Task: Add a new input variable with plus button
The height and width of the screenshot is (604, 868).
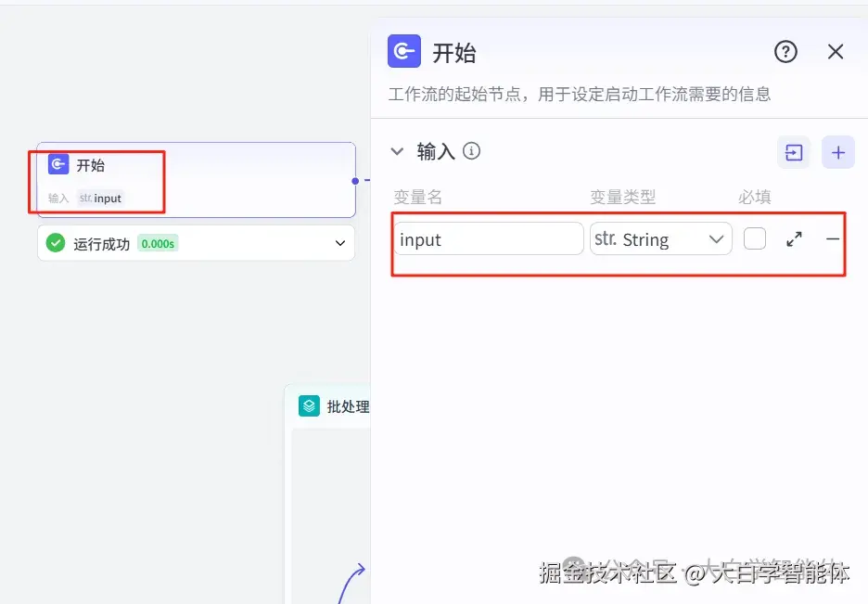Action: pos(838,152)
